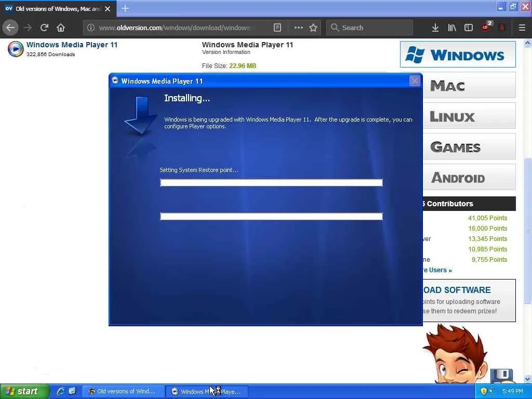This screenshot has height=399, width=532.
Task: Click the Firefox Search box
Action: tap(370, 28)
